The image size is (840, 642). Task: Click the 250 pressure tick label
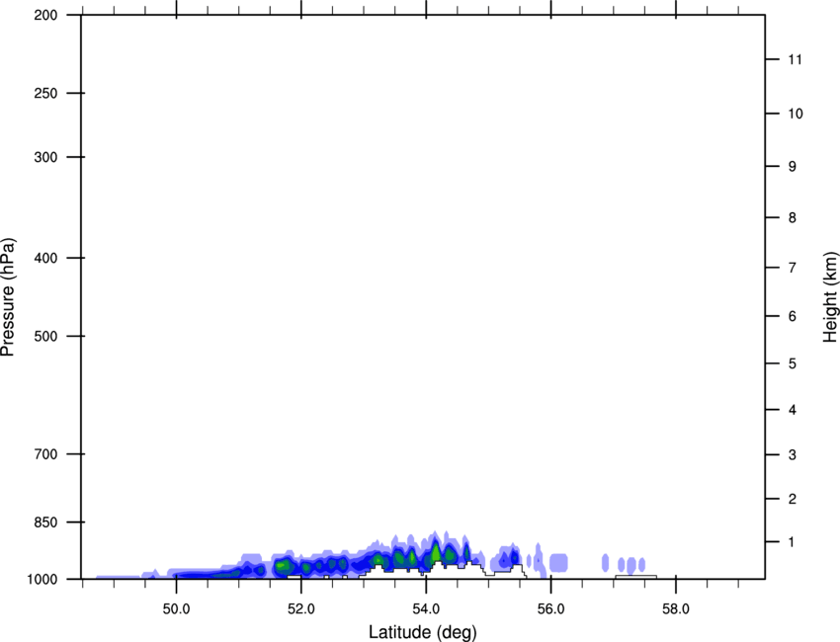click(45, 93)
